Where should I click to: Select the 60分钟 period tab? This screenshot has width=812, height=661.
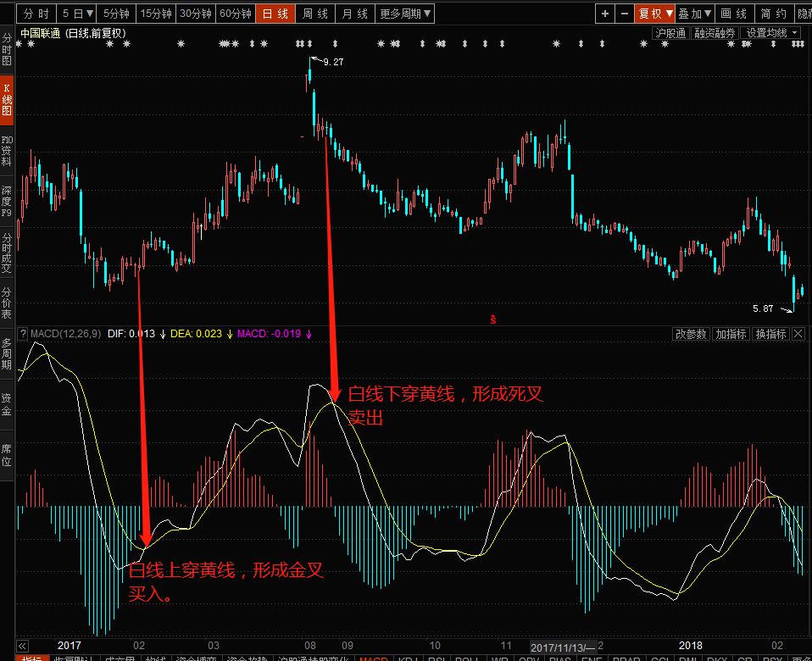235,14
